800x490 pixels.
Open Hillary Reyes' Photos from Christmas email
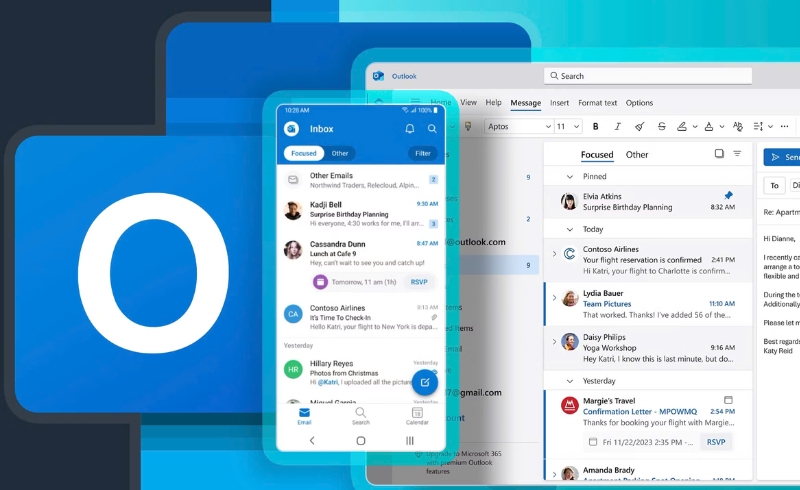pos(361,373)
